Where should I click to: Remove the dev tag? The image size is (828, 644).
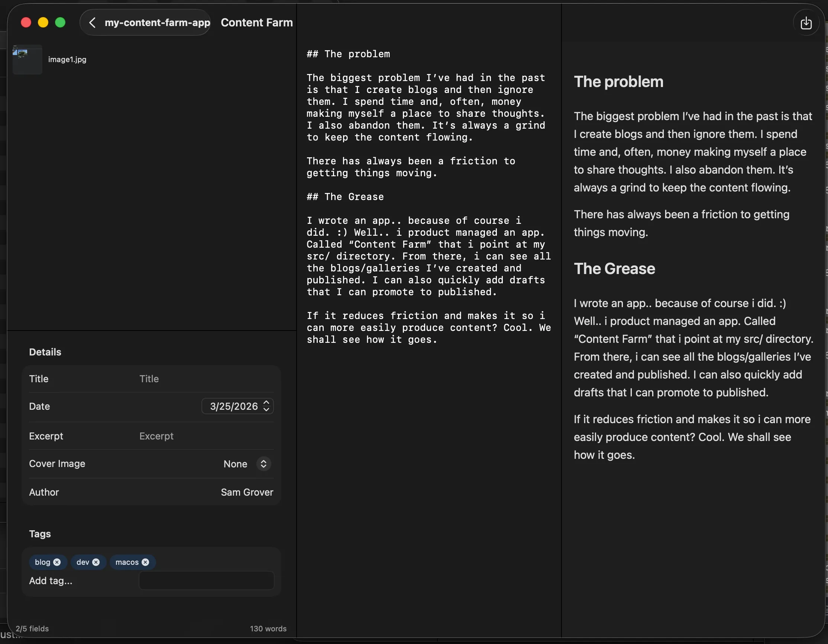[x=96, y=562]
